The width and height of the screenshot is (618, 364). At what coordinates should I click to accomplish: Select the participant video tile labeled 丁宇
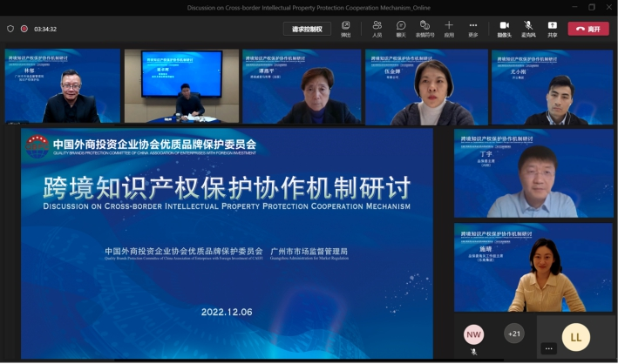click(x=533, y=173)
